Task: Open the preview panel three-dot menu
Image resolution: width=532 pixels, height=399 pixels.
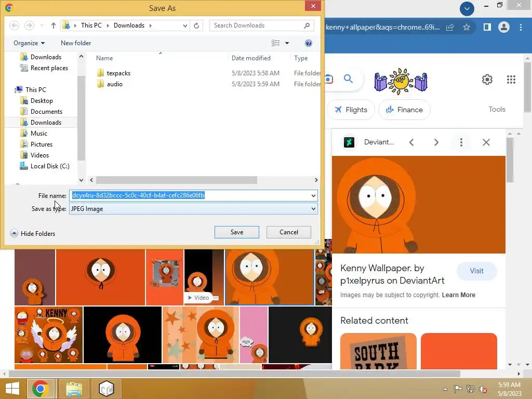Action: click(x=461, y=142)
